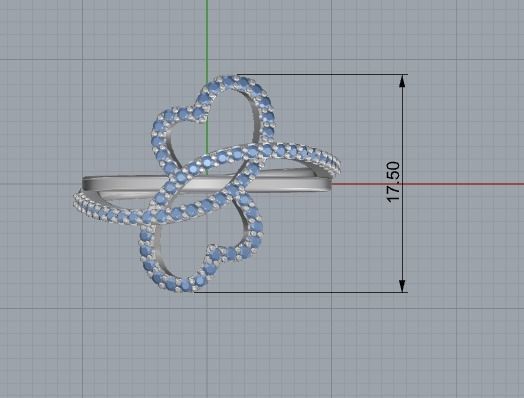This screenshot has height=398, width=524.
Task: Select the red X axis line
Action: pos(428,184)
